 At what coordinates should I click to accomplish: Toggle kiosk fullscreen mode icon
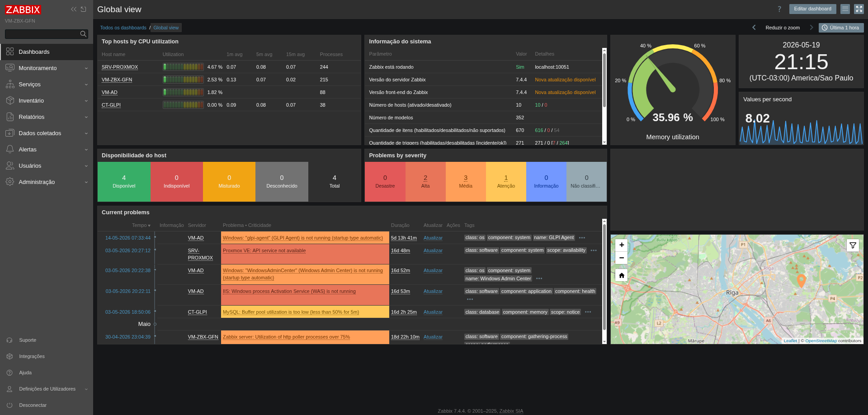859,9
